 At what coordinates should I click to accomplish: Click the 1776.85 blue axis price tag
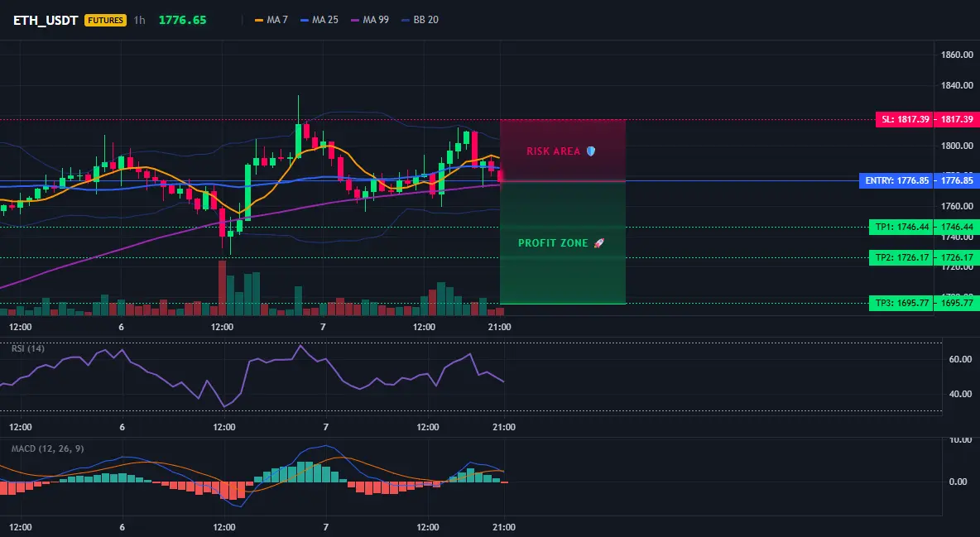(x=956, y=180)
